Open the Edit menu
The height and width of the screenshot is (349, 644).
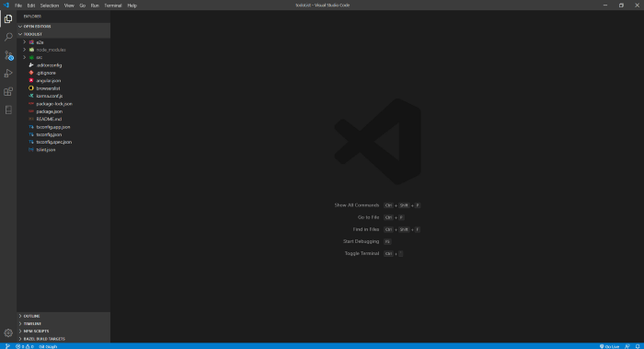click(31, 6)
